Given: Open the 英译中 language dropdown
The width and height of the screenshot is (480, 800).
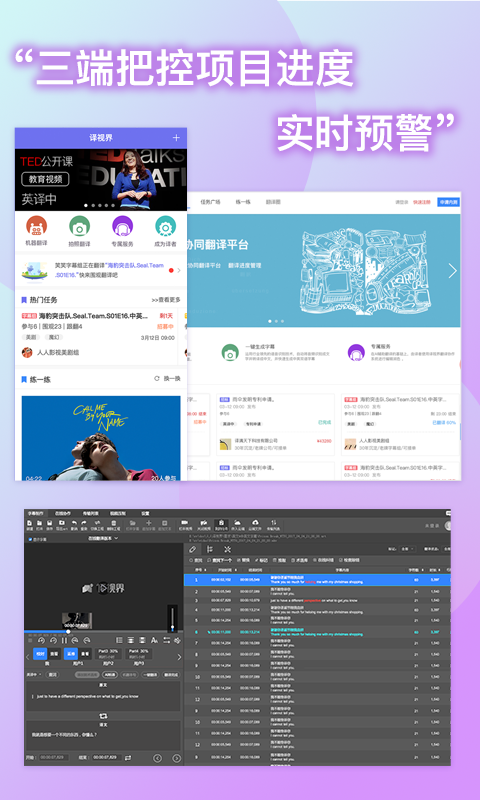Looking at the screenshot, I should point(35,674).
